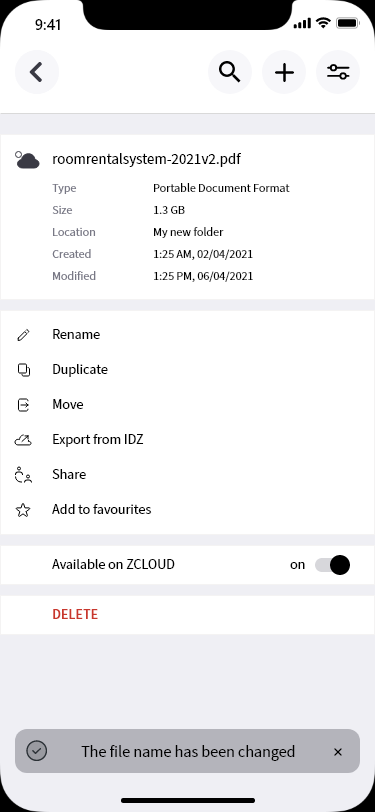Tap Add to favourites text

[x=102, y=510]
